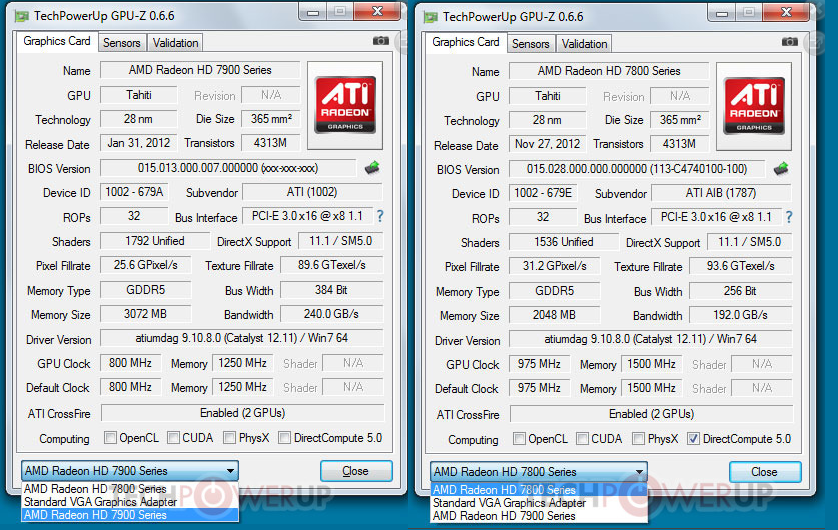Click the ATI Radeon logo in the right window

click(754, 106)
